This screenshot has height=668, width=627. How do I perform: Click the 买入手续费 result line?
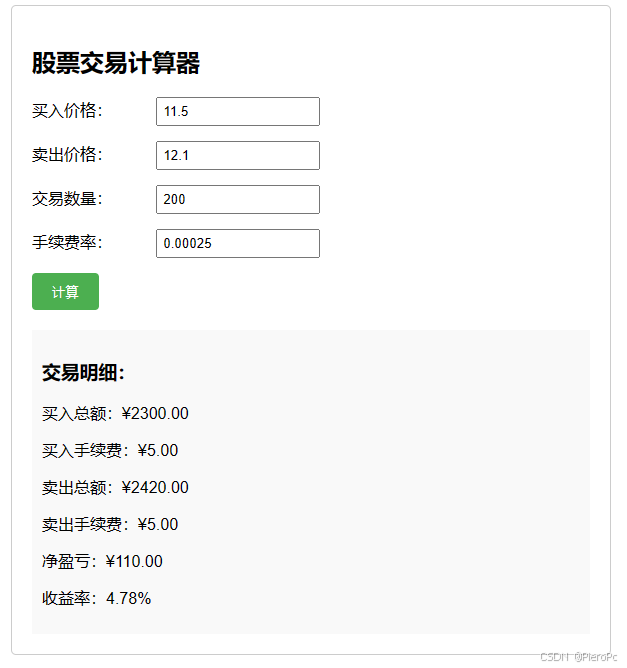[110, 451]
